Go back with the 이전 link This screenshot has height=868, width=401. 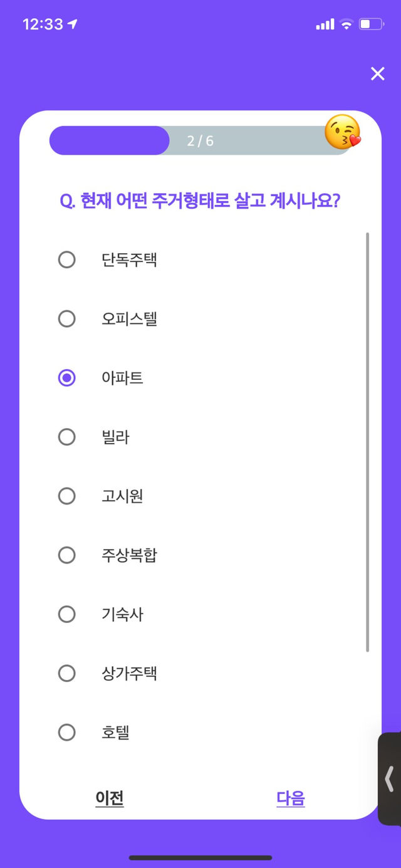[110, 798]
